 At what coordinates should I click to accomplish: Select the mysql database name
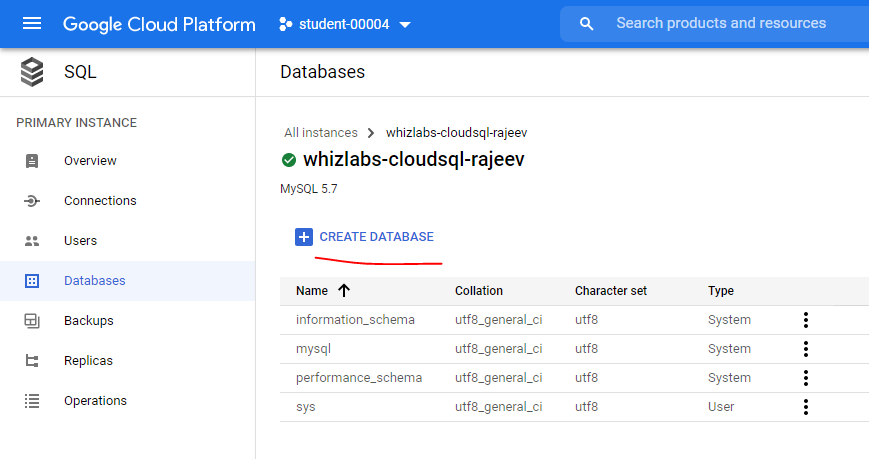[313, 349]
